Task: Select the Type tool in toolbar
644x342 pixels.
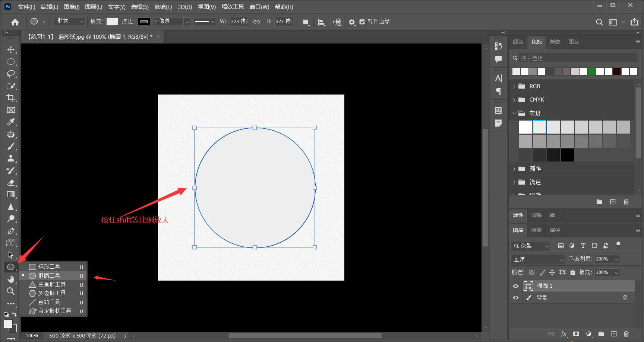Action: (11, 243)
